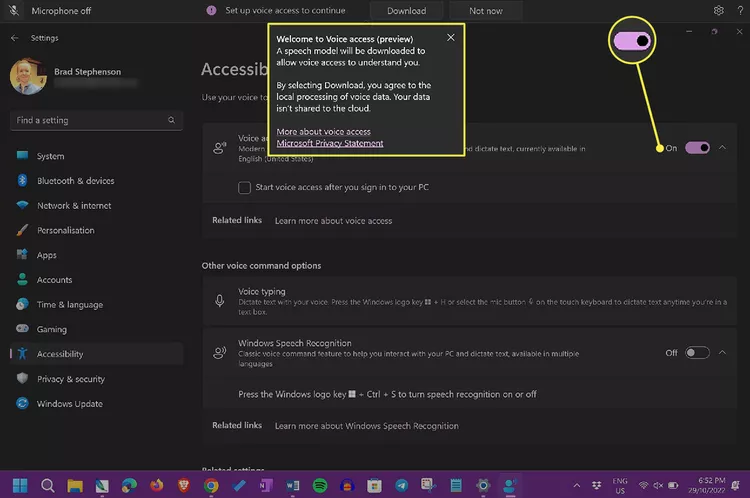Image resolution: width=750 pixels, height=498 pixels.
Task: Close the Welcome to Voice access popup
Action: 450,37
